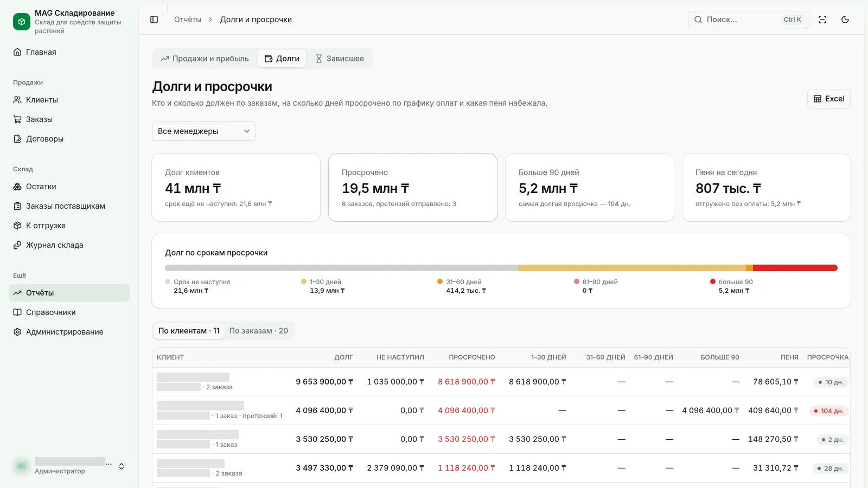Viewport: 868px width, 488px height.
Task: Click Отчёты breadcrumb link
Action: pyautogui.click(x=188, y=20)
